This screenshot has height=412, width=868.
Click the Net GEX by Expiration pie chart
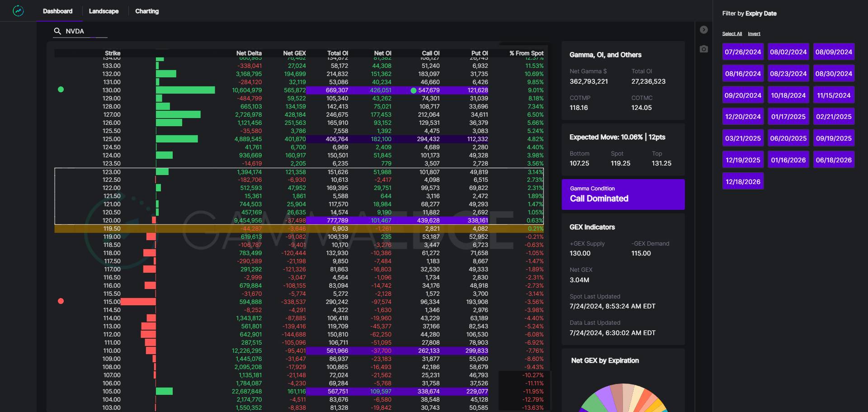[623, 398]
